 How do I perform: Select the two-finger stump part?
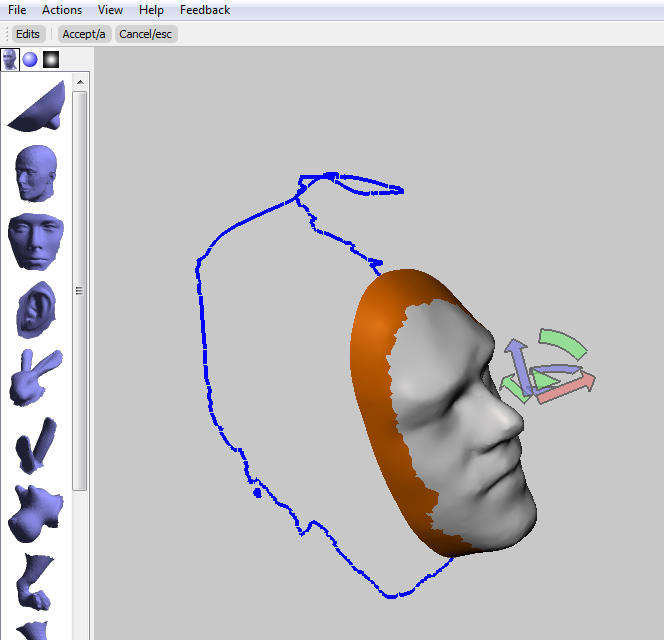(36, 446)
